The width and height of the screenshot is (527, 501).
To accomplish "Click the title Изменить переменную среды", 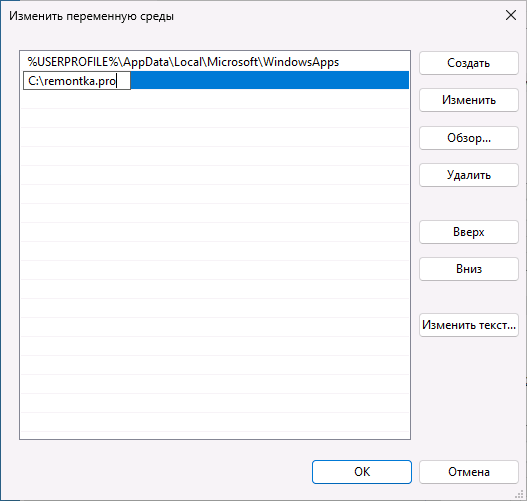I will [x=91, y=16].
